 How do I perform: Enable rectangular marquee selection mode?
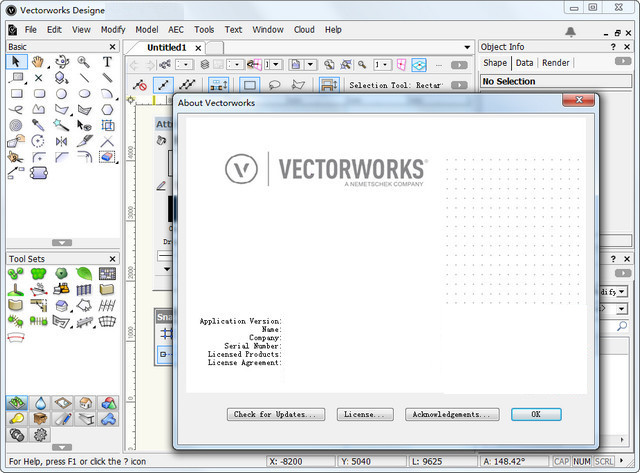(250, 85)
